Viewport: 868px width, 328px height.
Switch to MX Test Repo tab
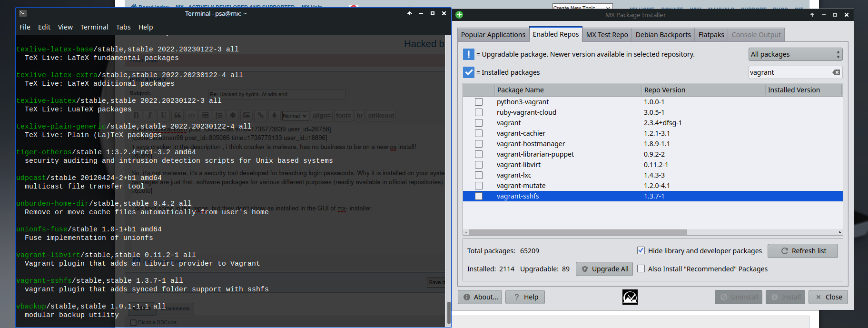pos(607,35)
